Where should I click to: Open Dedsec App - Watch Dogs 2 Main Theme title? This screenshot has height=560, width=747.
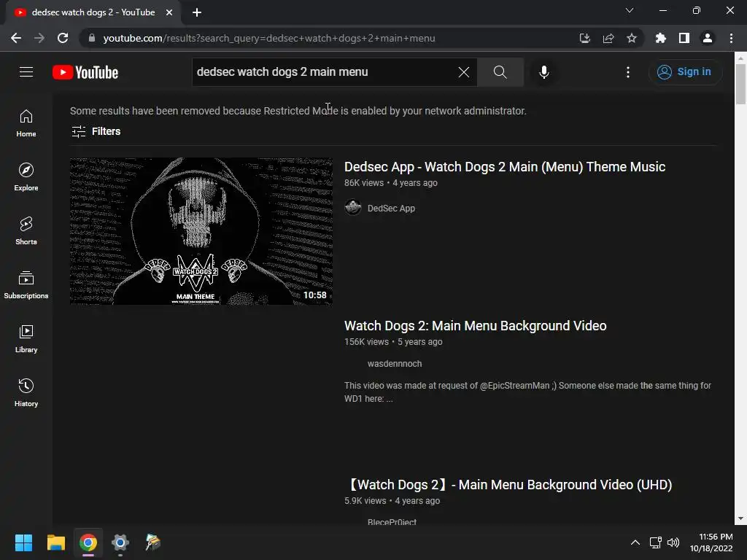click(505, 167)
